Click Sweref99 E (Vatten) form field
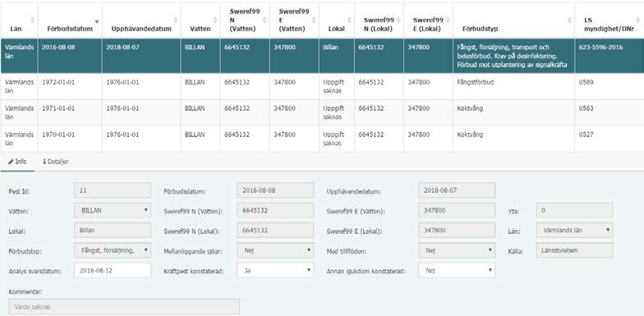 point(457,210)
